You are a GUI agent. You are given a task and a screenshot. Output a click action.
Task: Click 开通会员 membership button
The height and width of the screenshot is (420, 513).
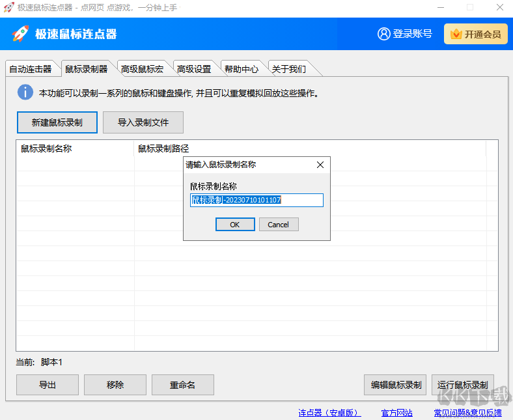(x=476, y=34)
